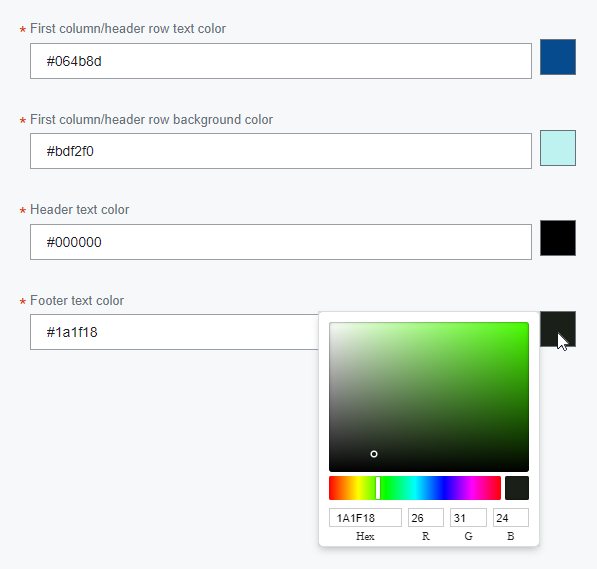
Task: Click the "First column/header row background color" label
Action: [x=152, y=120]
